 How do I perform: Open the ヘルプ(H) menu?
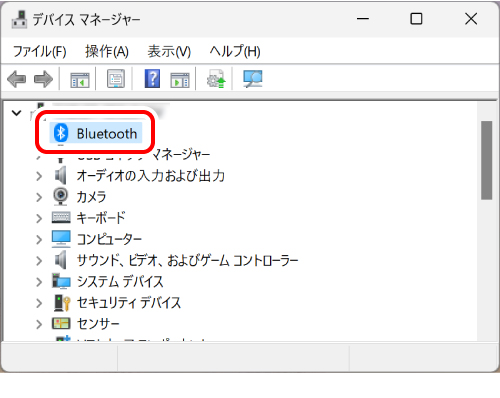[235, 51]
